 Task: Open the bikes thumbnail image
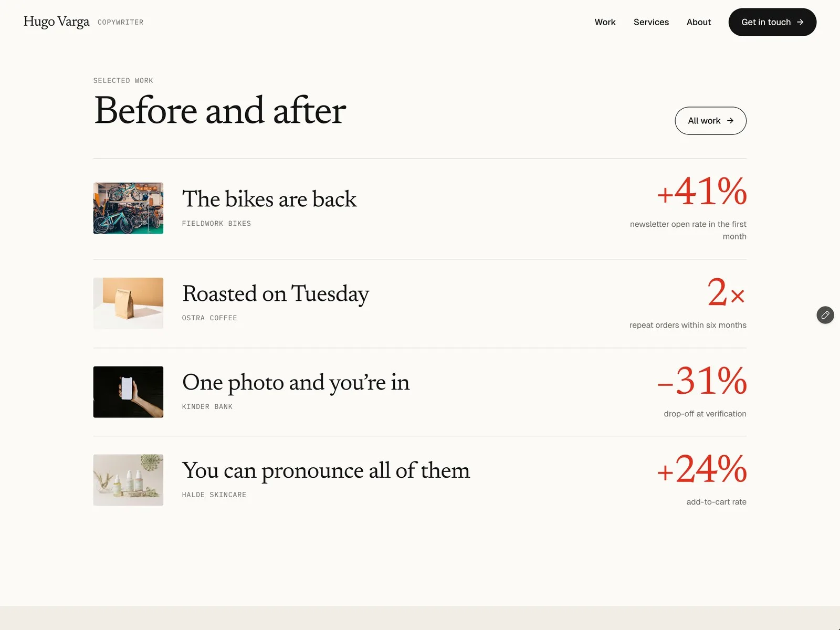coord(128,208)
